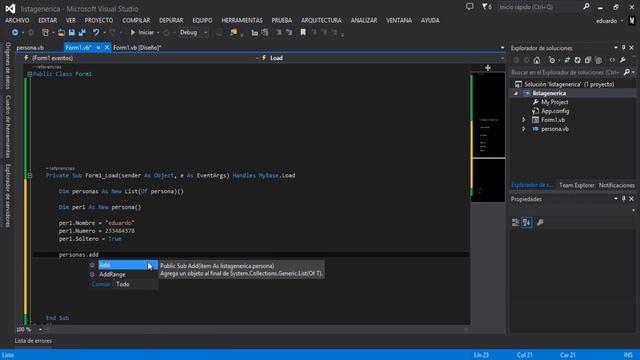
Task: Pin the Form1.vb editor tab
Action: [98, 48]
